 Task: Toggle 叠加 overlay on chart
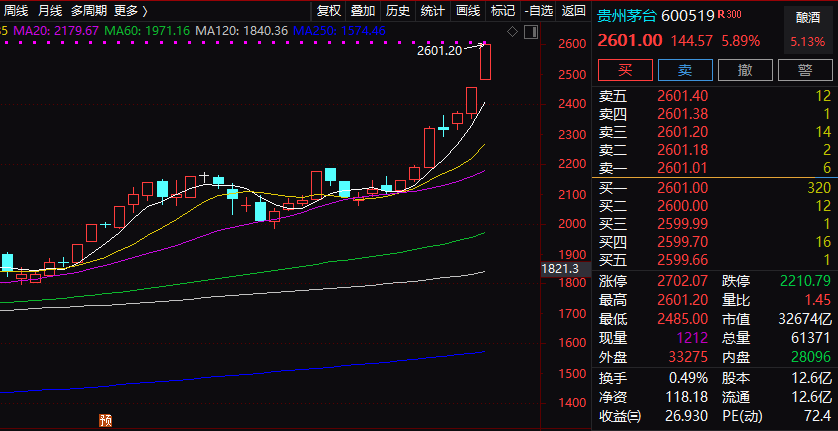(364, 11)
